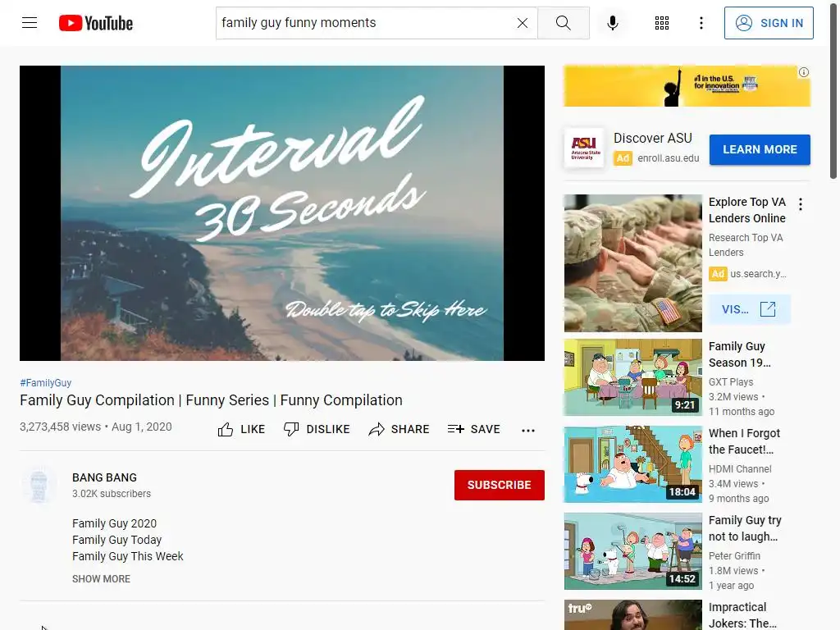The height and width of the screenshot is (630, 840).
Task: Subscribe to BANG BANG channel
Action: [499, 485]
